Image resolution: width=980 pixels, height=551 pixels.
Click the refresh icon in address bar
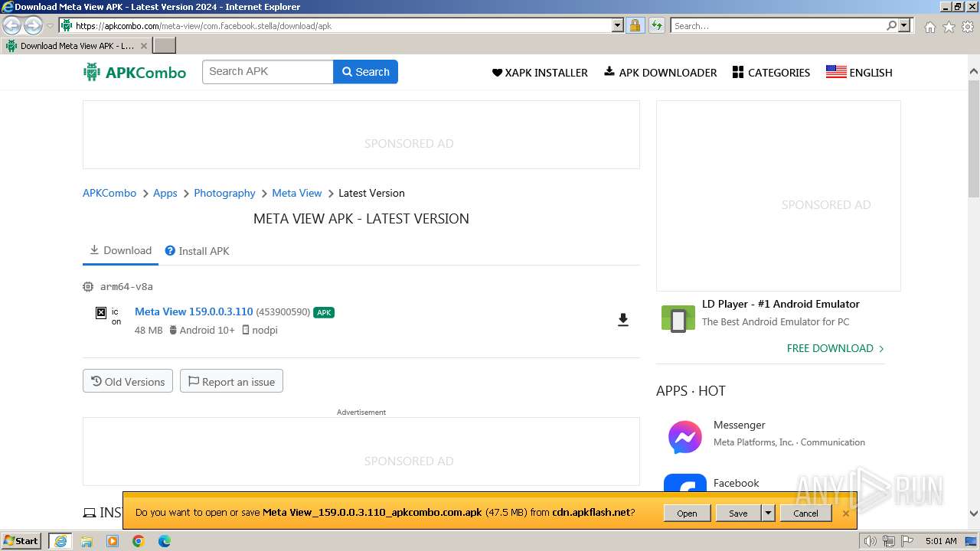coord(657,26)
